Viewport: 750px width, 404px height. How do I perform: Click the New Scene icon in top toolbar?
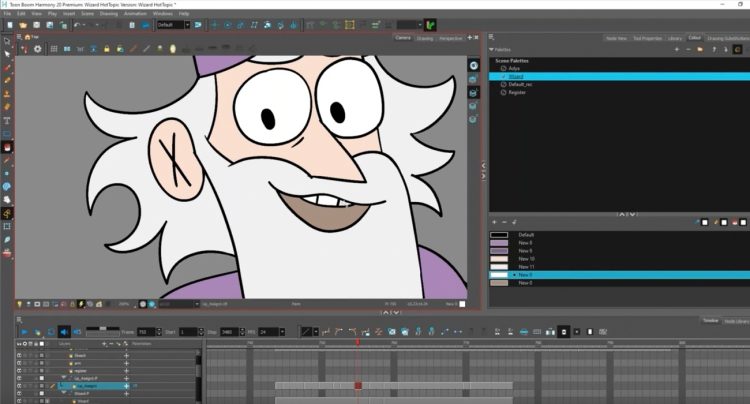(10, 25)
